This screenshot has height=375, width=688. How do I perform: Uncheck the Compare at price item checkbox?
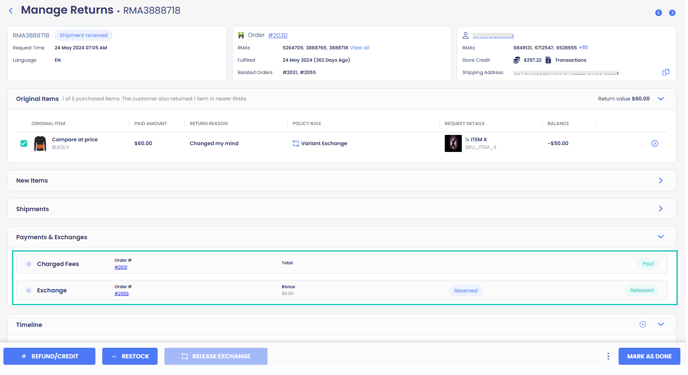pos(24,143)
